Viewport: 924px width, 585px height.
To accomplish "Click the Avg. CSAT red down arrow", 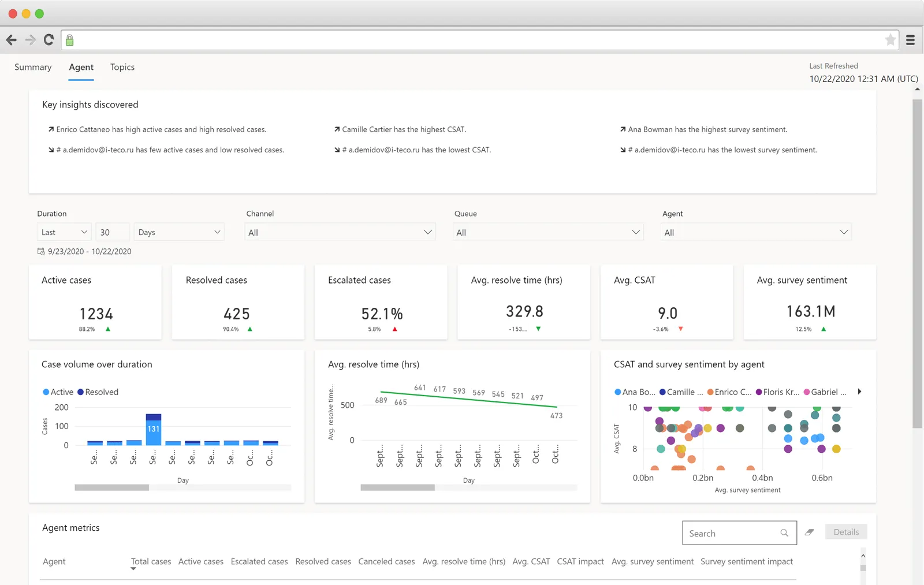I will point(681,329).
